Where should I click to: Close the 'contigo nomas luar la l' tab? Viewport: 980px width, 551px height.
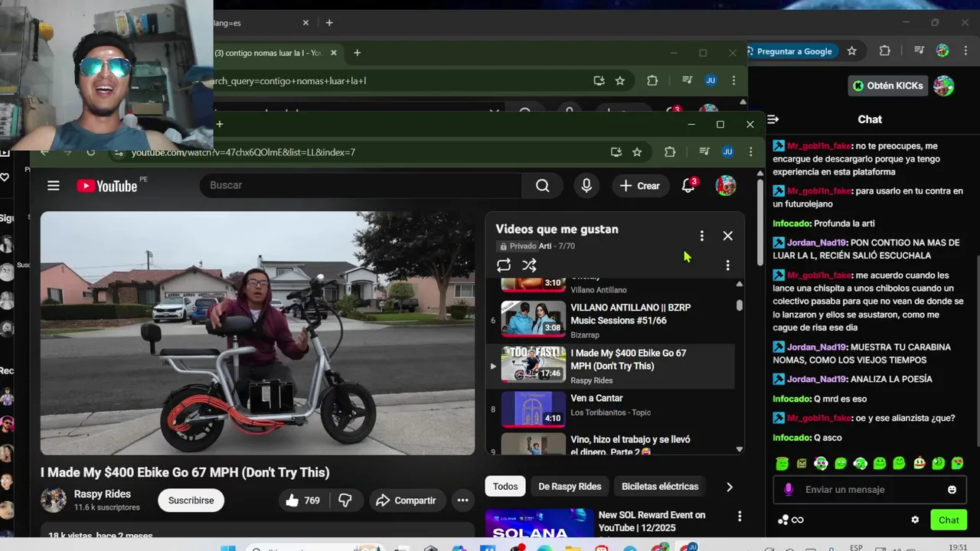coord(334,53)
